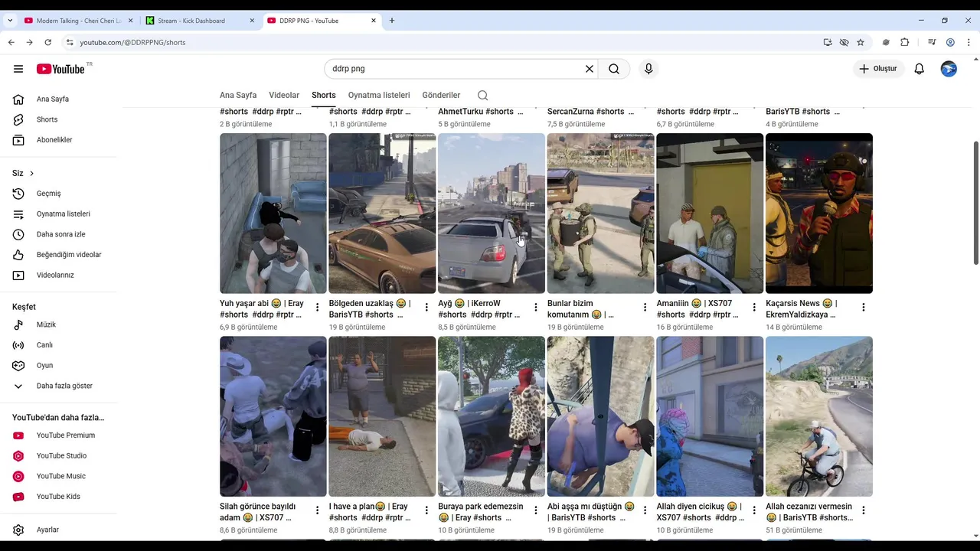Screen dimensions: 980x551
Task: Clear the search box text
Action: 590,69
